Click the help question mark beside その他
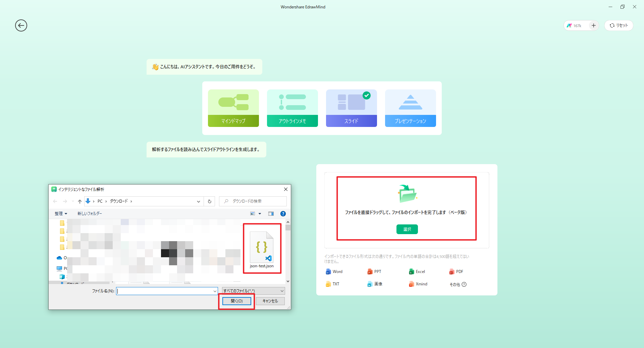644x348 pixels. click(x=464, y=284)
